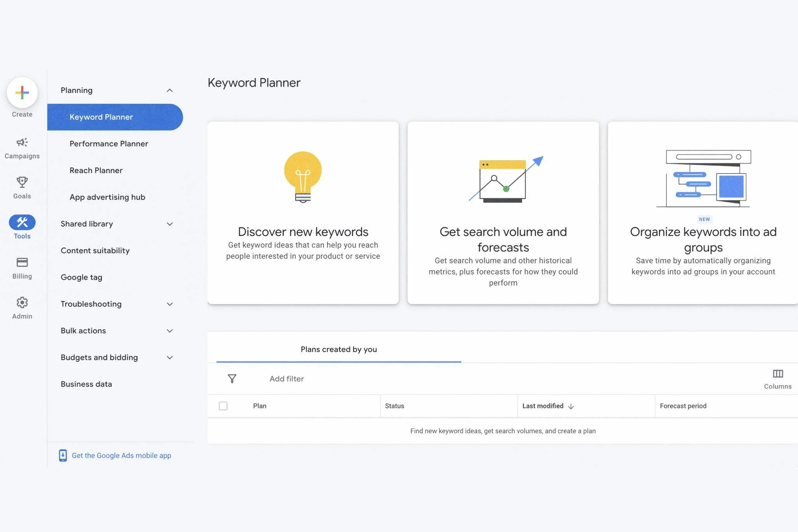The width and height of the screenshot is (798, 532).
Task: Tick the select-all plans checkbox
Action: tap(223, 406)
